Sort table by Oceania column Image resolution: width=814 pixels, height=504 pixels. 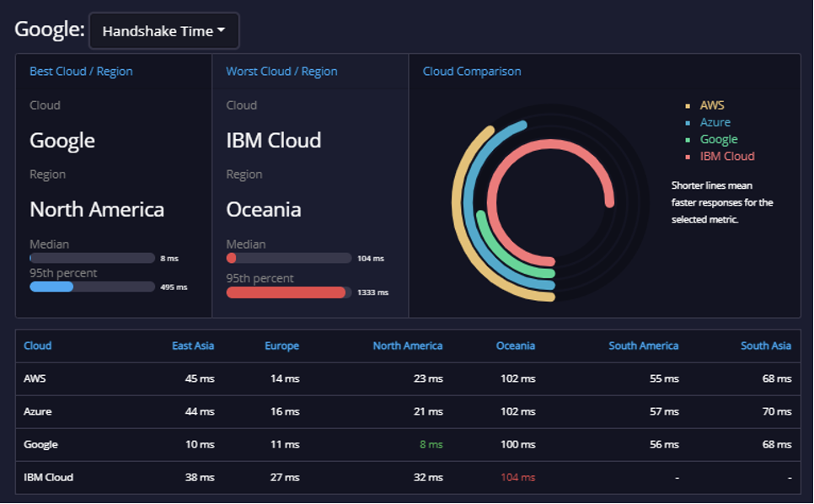[516, 346]
